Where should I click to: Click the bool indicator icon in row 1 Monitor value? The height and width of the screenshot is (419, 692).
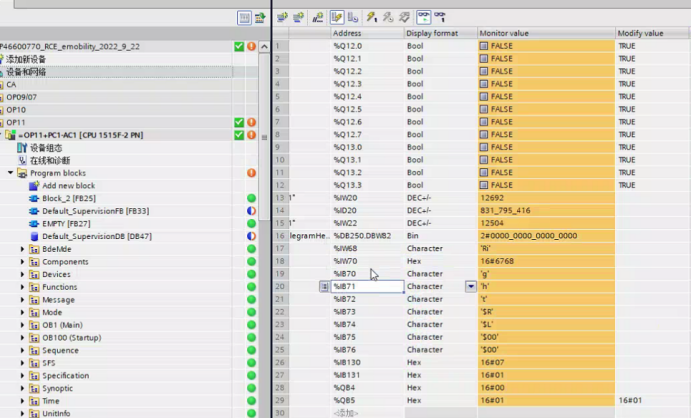[x=484, y=46]
